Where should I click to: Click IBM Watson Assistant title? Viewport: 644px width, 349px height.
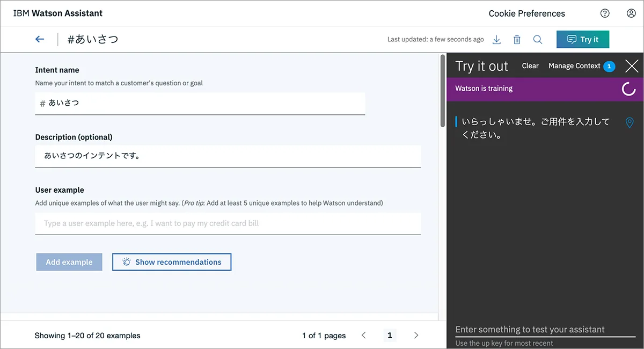pos(58,13)
